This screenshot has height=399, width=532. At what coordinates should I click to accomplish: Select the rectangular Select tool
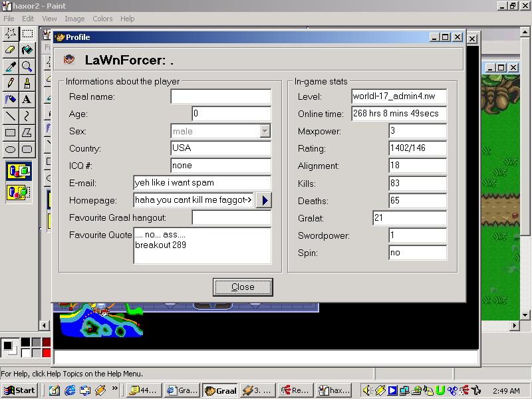click(27, 33)
